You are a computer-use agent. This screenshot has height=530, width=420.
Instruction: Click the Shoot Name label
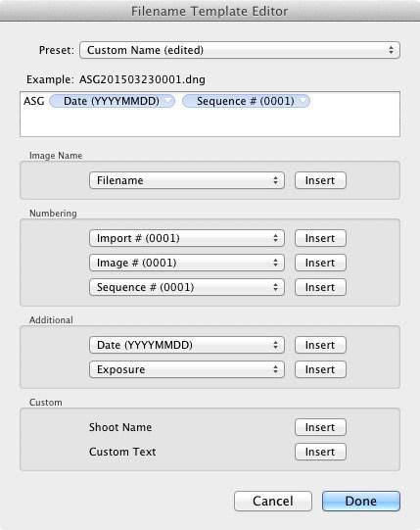point(120,427)
